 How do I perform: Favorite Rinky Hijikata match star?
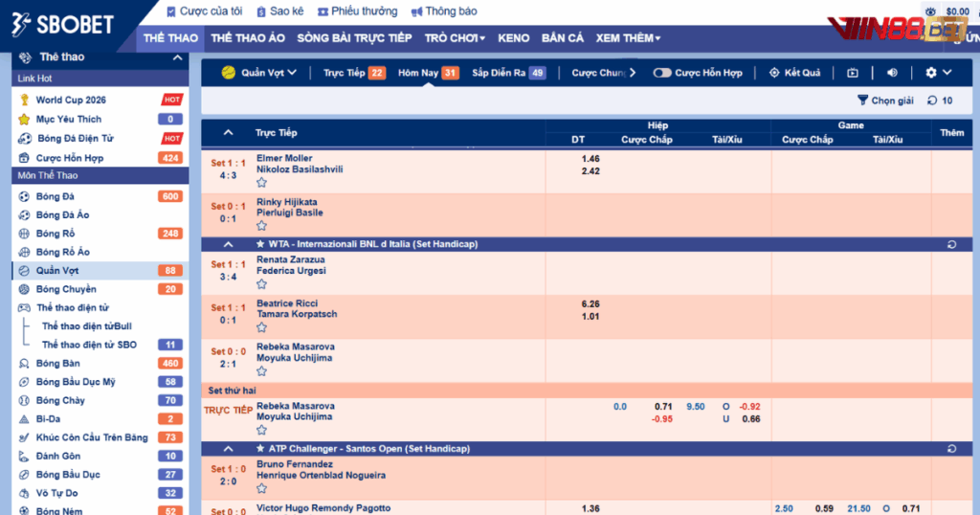(x=261, y=226)
